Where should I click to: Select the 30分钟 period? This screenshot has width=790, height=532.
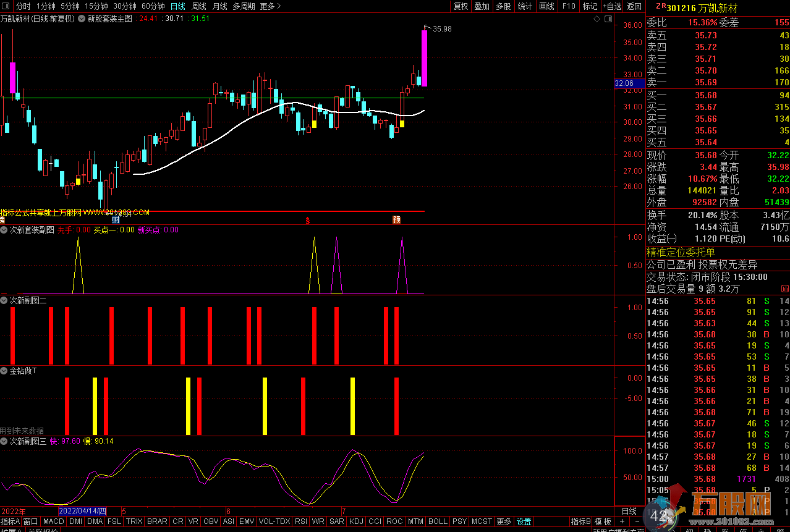(125, 6)
